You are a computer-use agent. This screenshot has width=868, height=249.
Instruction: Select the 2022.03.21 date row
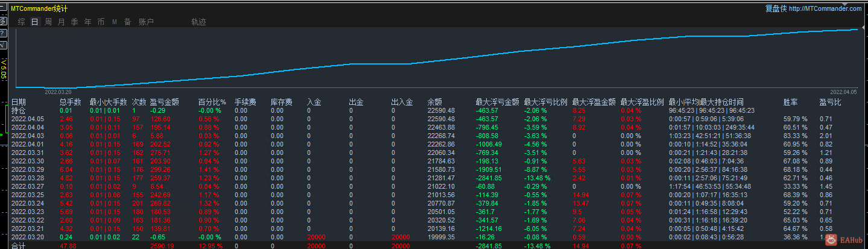(27, 229)
